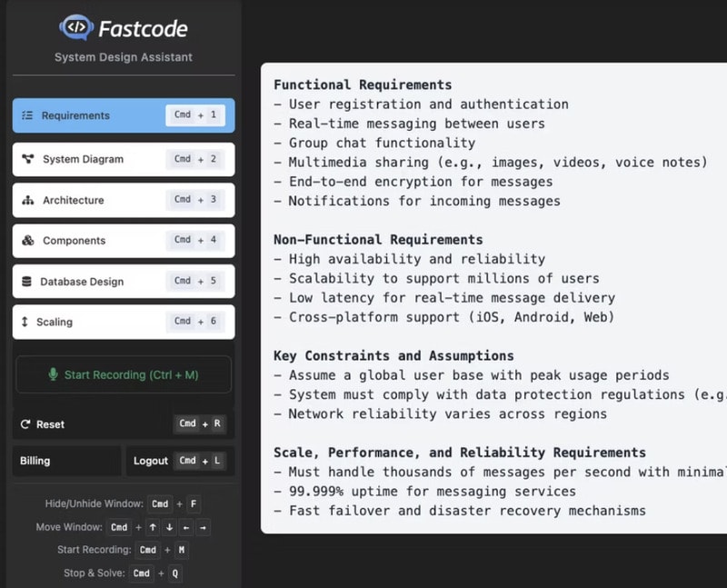Click the System Diagram node icon
This screenshot has height=588, width=727.
pyautogui.click(x=27, y=159)
